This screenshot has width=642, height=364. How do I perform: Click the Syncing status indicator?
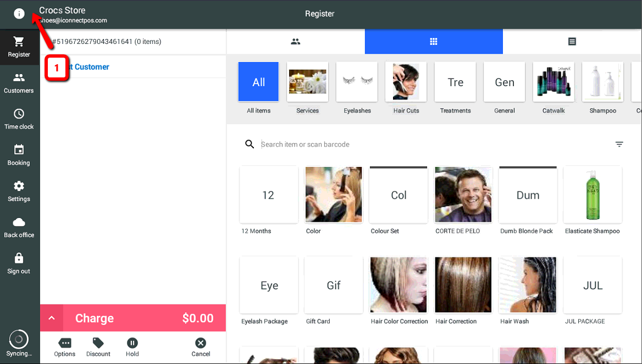point(19,344)
